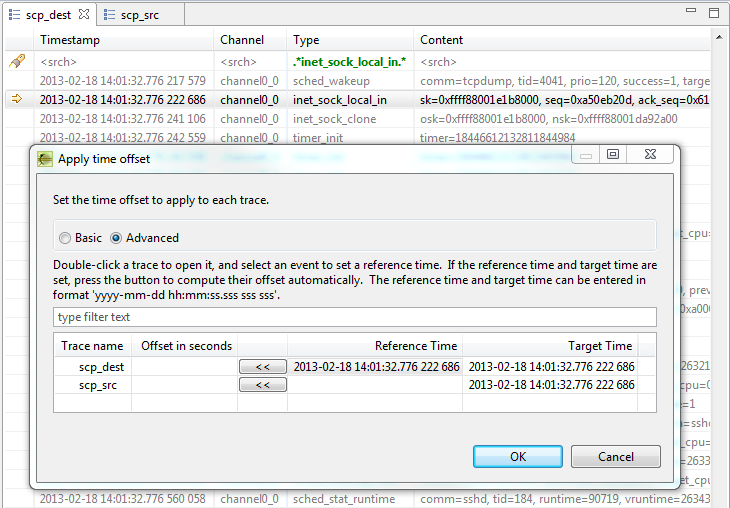Switch to the scp_src tab

138,15
